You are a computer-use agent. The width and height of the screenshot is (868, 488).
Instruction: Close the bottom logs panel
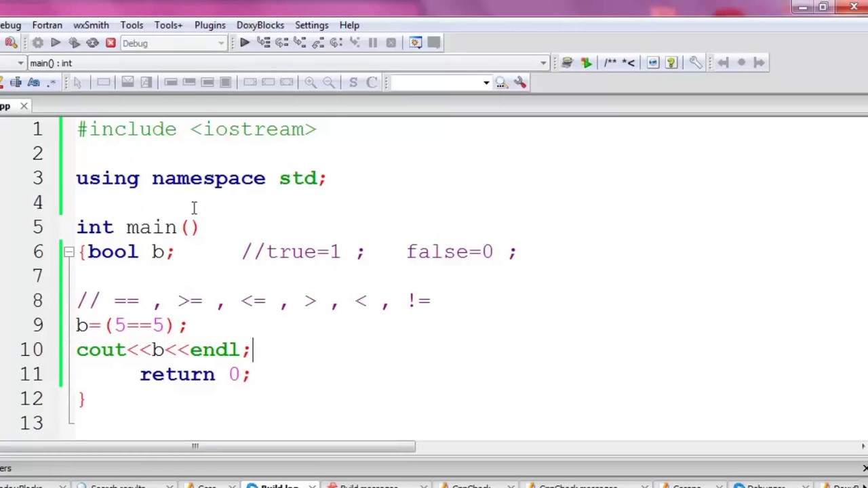click(865, 468)
